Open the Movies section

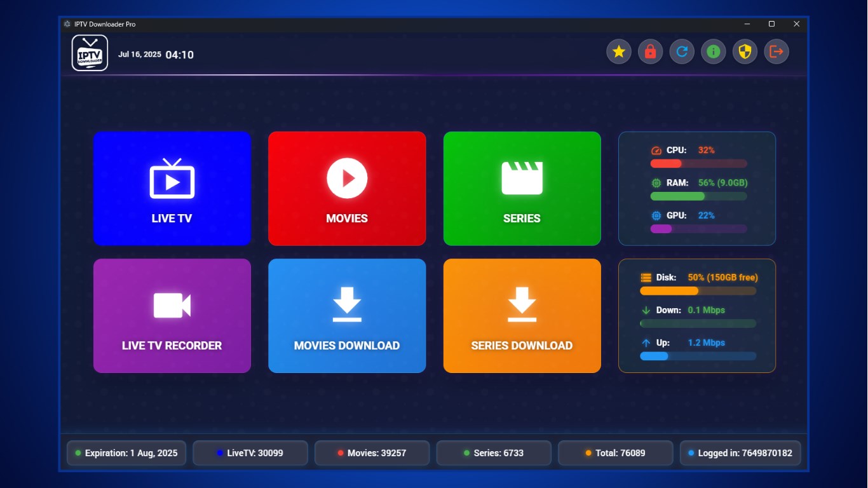pyautogui.click(x=347, y=188)
